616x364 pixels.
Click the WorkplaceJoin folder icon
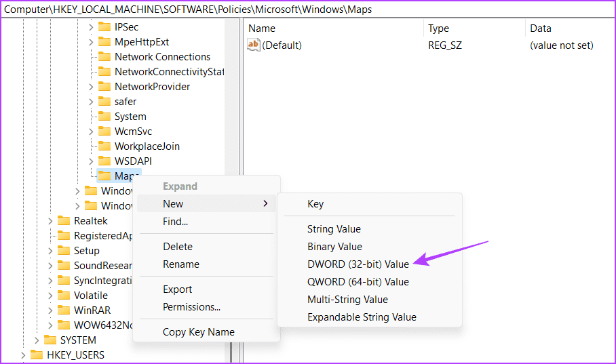104,146
